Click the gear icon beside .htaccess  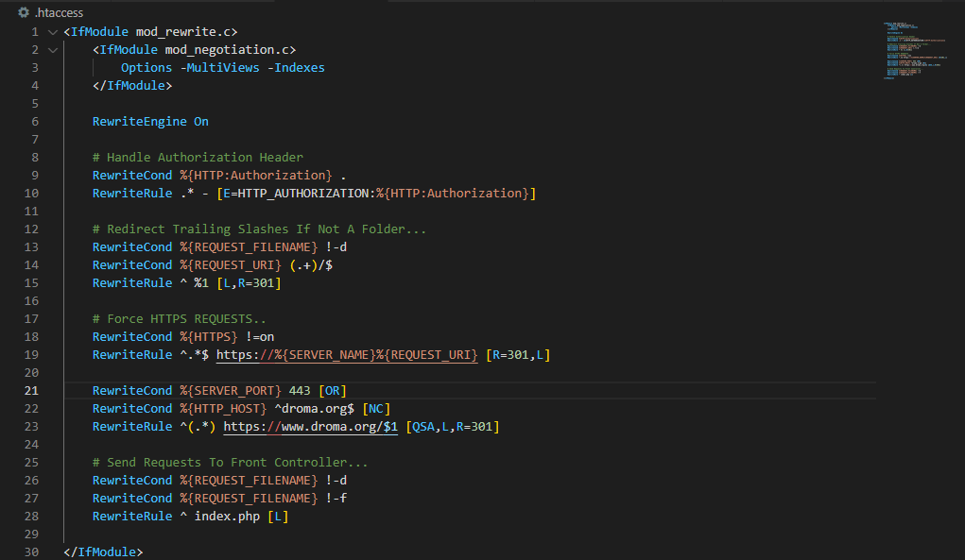coord(24,12)
